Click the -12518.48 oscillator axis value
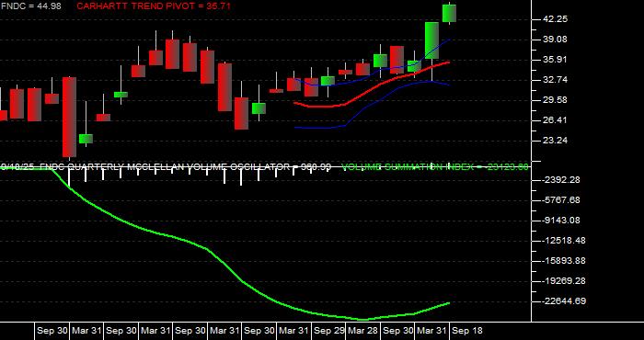This screenshot has width=644, height=340. (x=560, y=241)
